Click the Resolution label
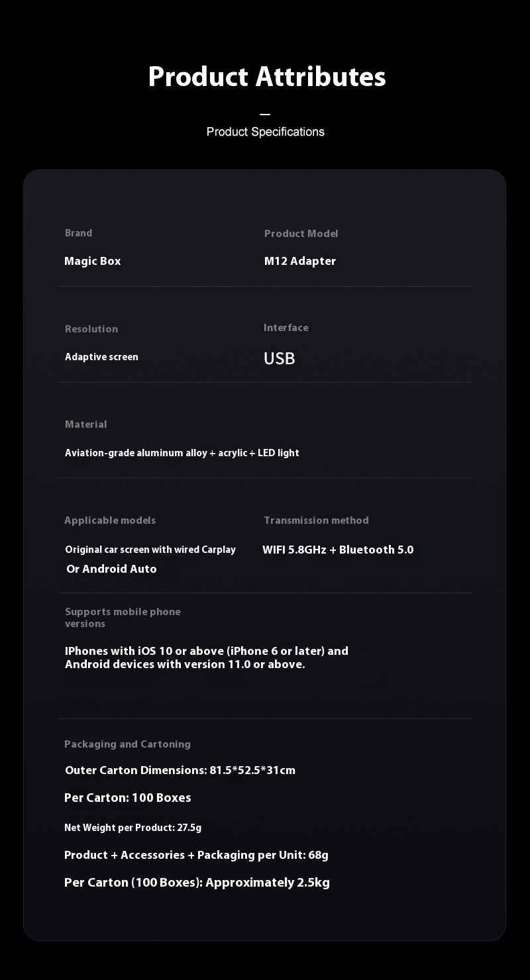Viewport: 530px width, 980px height. pyautogui.click(x=91, y=329)
